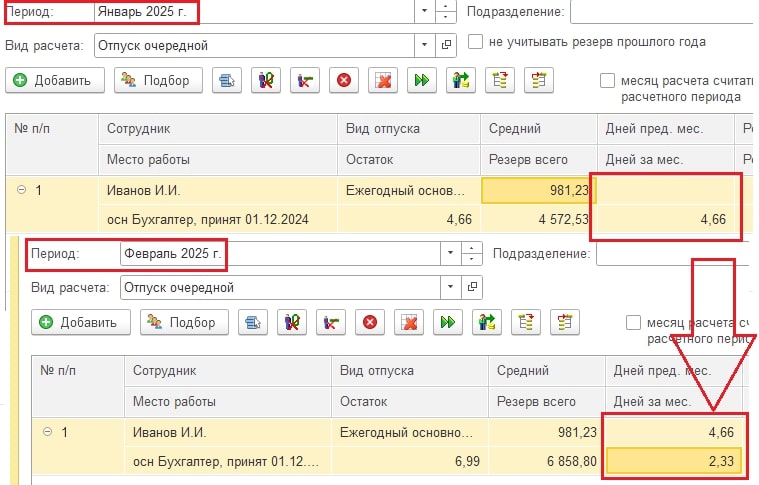
Task: Click last tree-list collapse icon, January toolbar
Action: (539, 80)
